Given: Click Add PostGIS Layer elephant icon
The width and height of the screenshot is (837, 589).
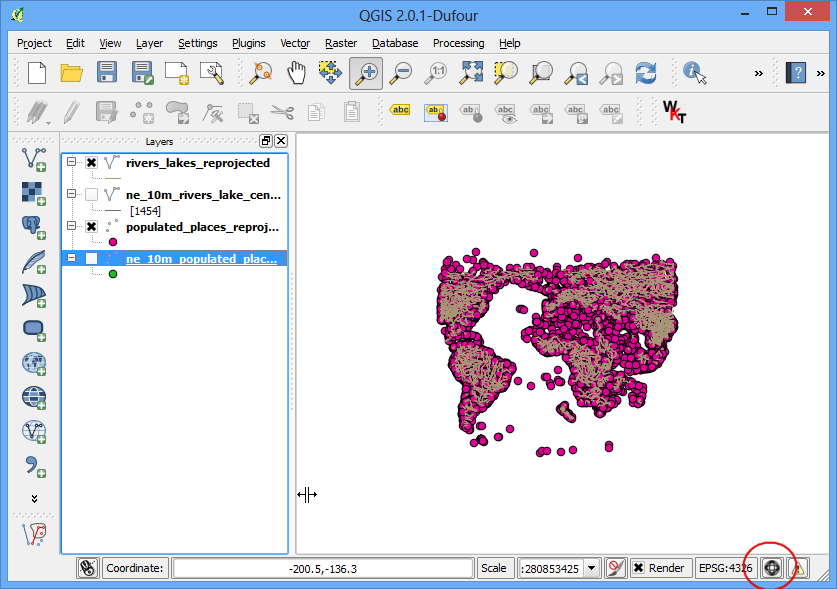Looking at the screenshot, I should click(34, 227).
